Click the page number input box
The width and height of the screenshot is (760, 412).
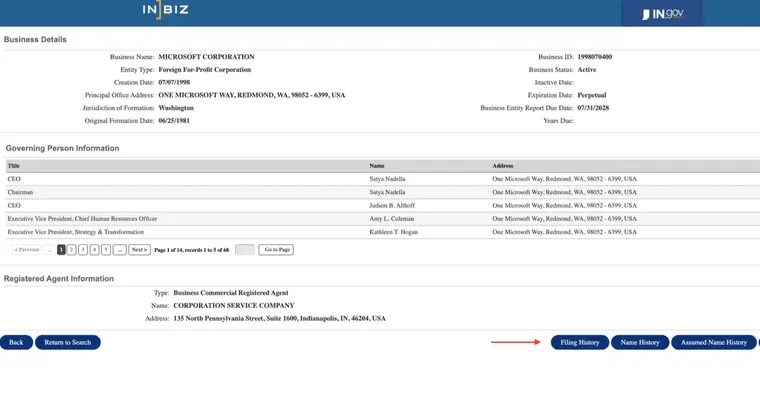pyautogui.click(x=245, y=250)
